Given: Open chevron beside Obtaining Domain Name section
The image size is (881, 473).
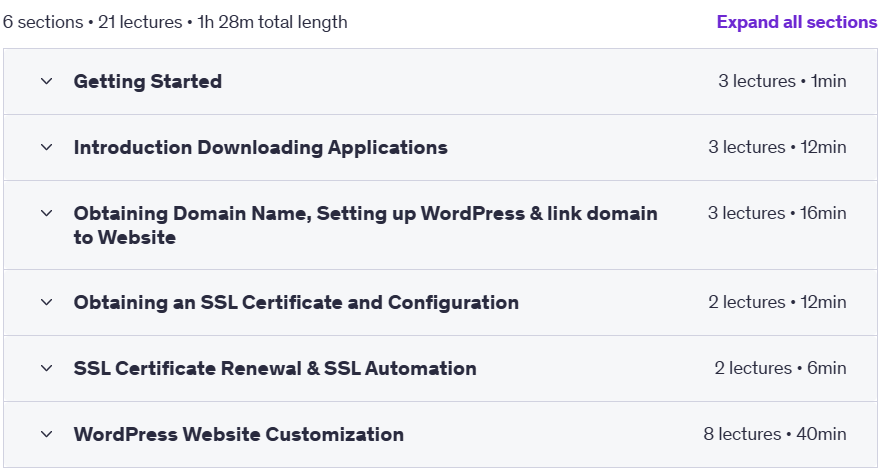Looking at the screenshot, I should coord(47,213).
